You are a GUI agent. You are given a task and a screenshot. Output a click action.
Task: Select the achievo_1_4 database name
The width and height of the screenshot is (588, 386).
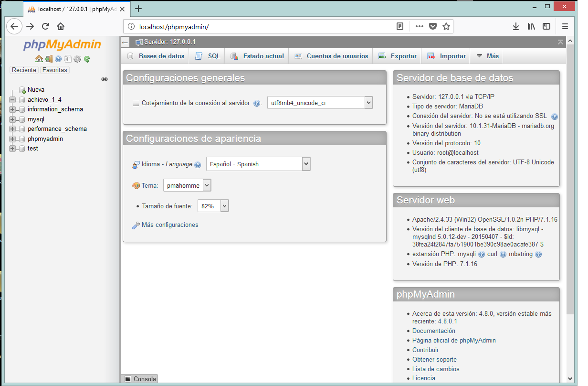44,100
